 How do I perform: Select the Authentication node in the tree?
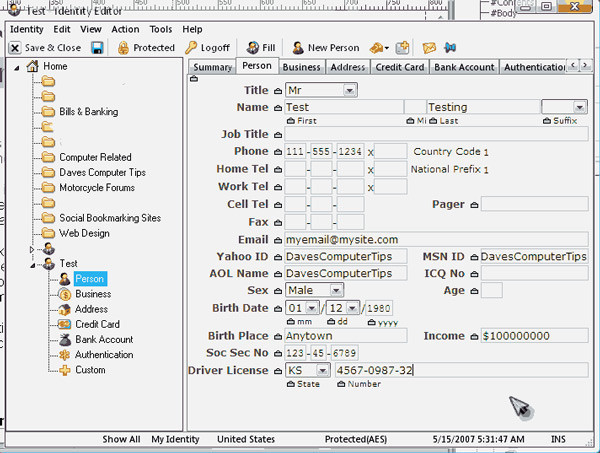tap(103, 354)
